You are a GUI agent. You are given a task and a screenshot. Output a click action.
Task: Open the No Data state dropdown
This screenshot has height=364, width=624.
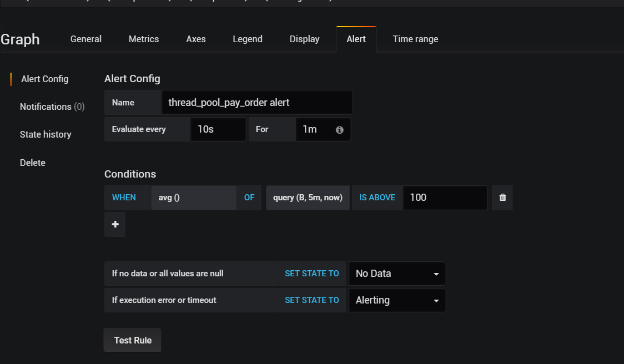point(396,274)
